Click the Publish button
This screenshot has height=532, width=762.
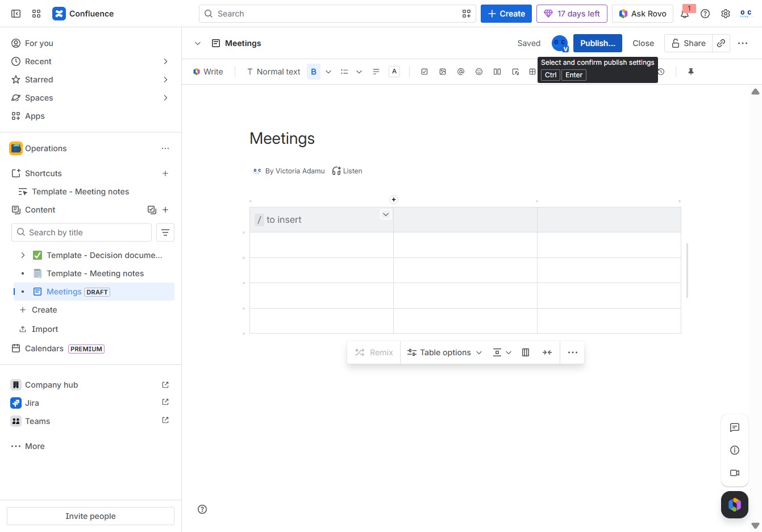click(x=598, y=43)
